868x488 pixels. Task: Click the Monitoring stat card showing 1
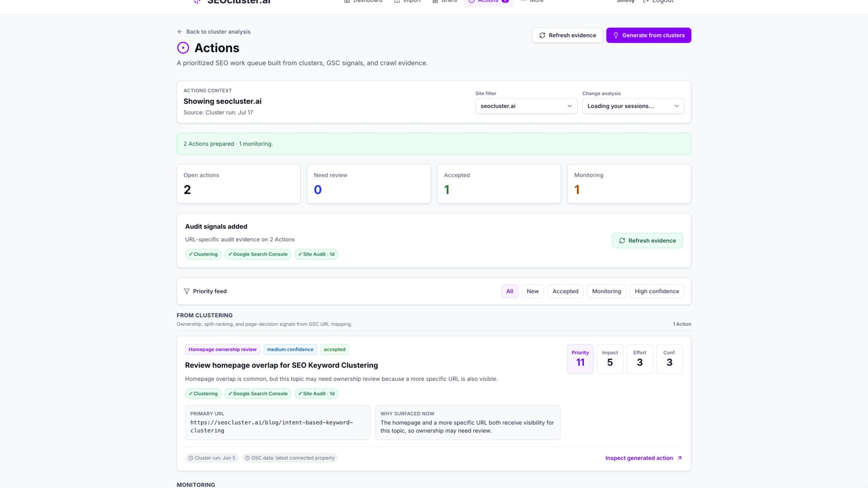click(629, 184)
